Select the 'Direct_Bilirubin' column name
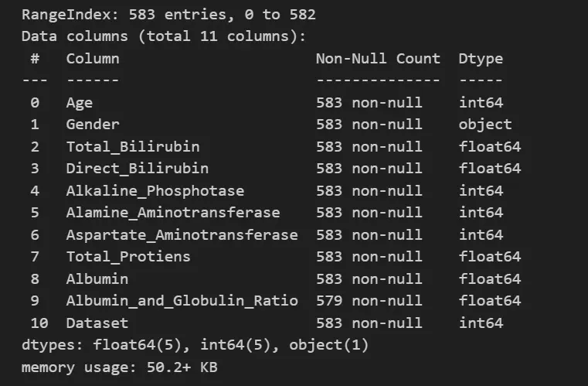Screen dimensions: 588x386 point(138,168)
